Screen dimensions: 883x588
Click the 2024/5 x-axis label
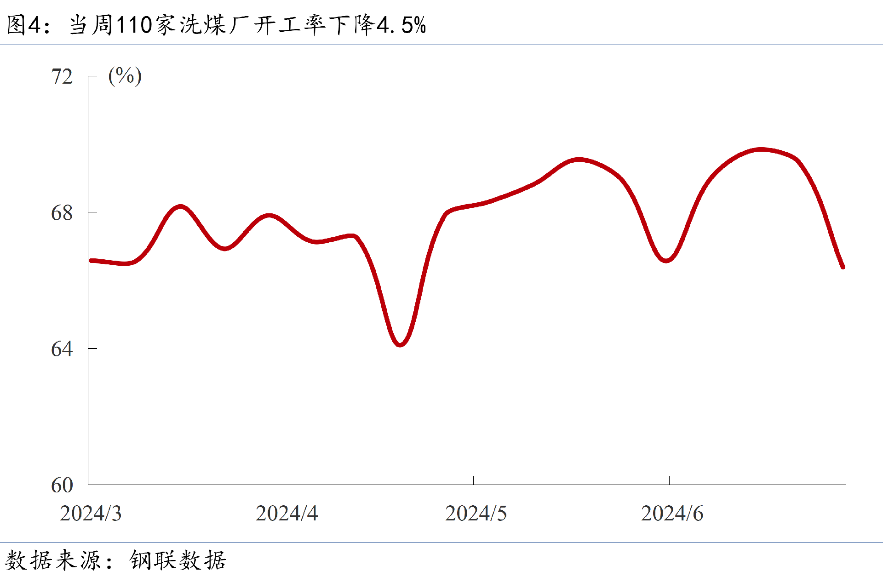476,513
